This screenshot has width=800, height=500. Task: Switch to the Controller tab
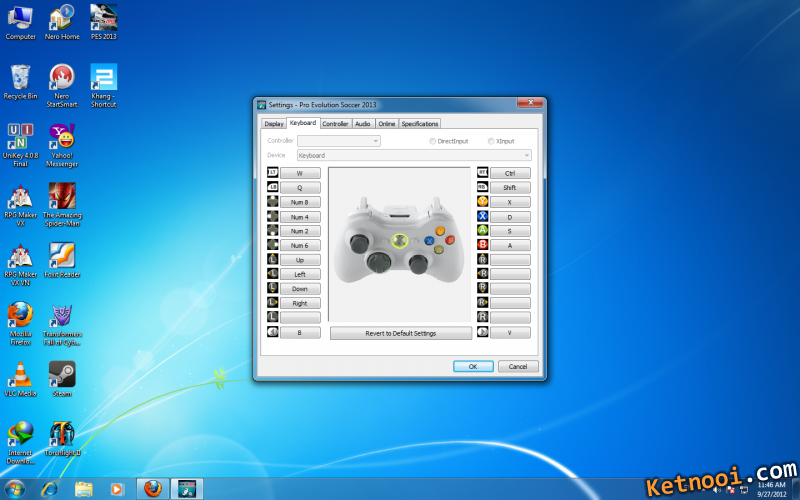click(x=335, y=123)
